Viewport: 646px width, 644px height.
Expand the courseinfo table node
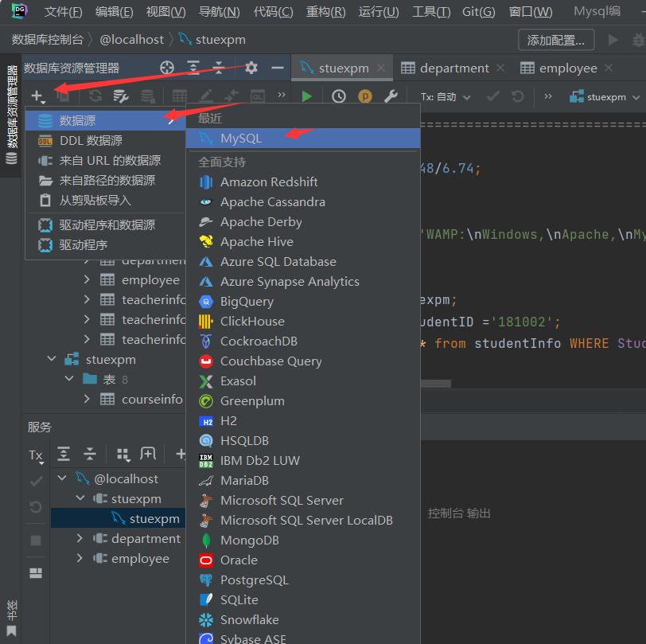tap(87, 400)
